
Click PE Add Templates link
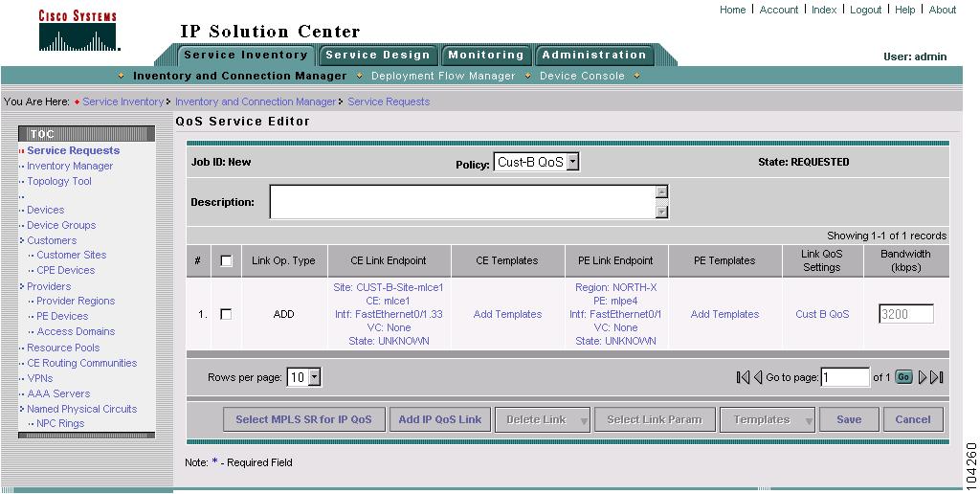[725, 314]
